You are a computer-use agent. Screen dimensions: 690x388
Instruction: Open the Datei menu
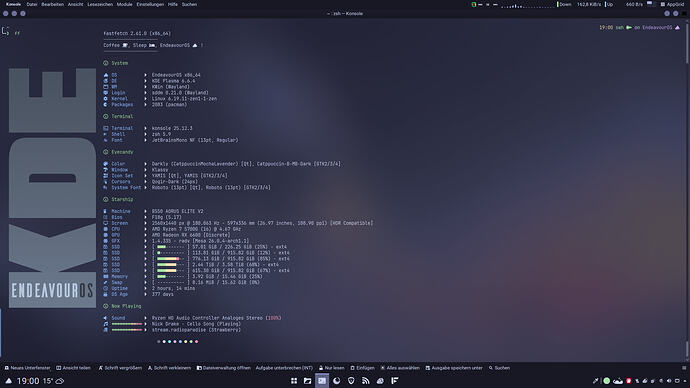(x=32, y=4)
